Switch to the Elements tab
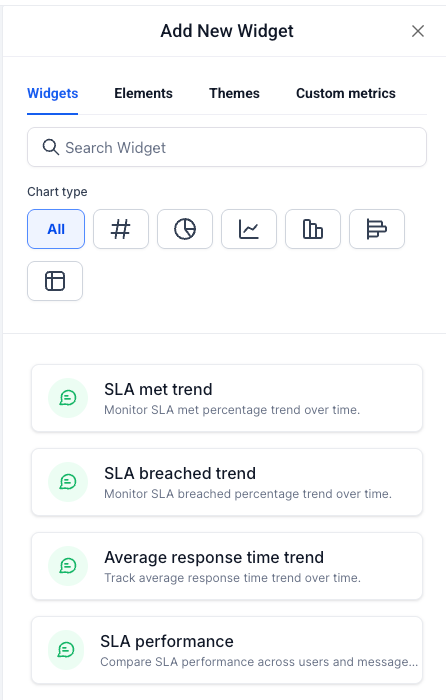Viewport: 446px width, 700px height. point(143,93)
